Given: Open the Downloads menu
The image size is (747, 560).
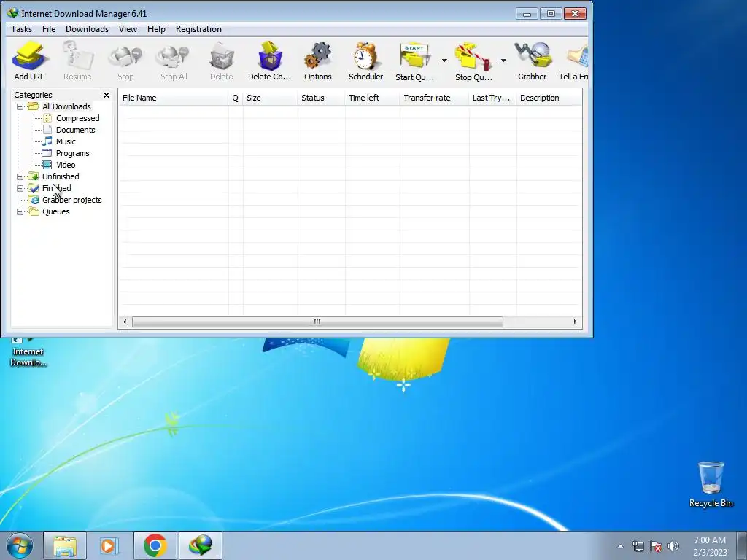Looking at the screenshot, I should (88, 29).
